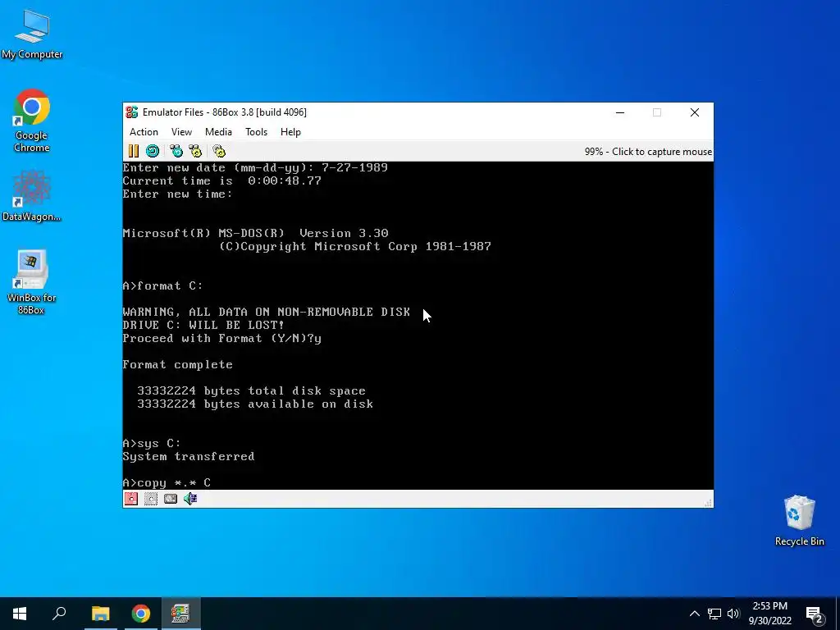Open the Media menu
840x630 pixels.
[218, 132]
